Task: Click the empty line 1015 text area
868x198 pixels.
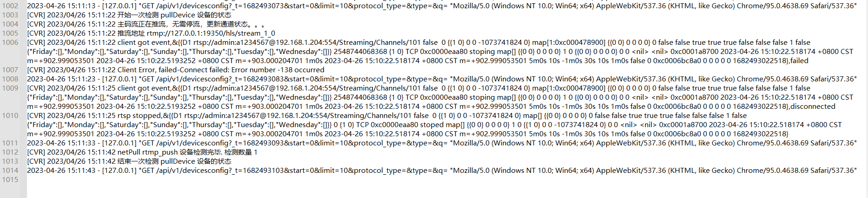Action: tap(447, 180)
